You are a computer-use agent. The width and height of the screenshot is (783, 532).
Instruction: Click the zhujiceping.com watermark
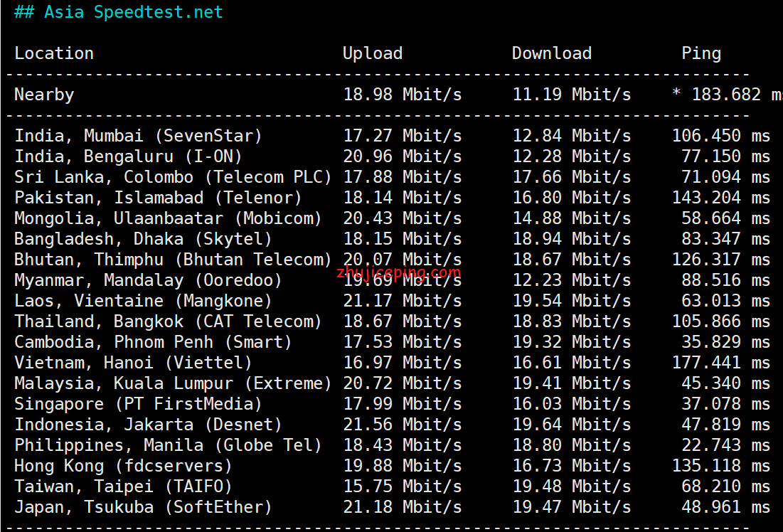(398, 272)
